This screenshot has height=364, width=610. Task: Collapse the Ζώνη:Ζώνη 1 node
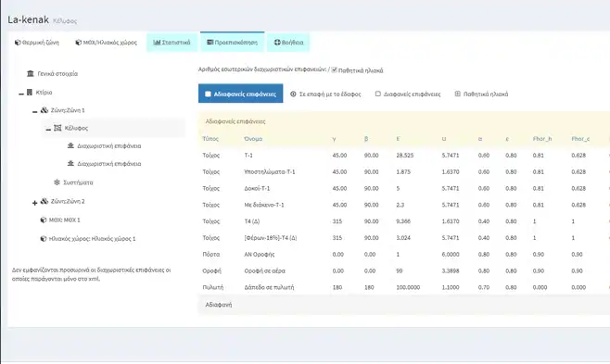[x=34, y=111]
